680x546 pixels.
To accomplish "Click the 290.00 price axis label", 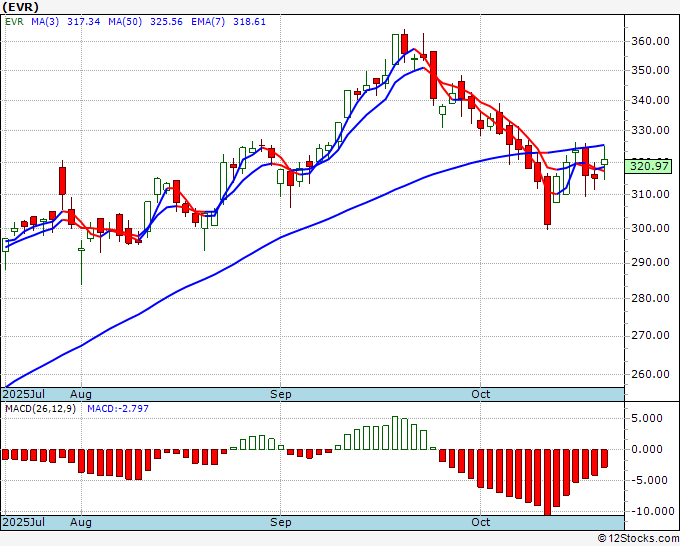I will (x=651, y=262).
